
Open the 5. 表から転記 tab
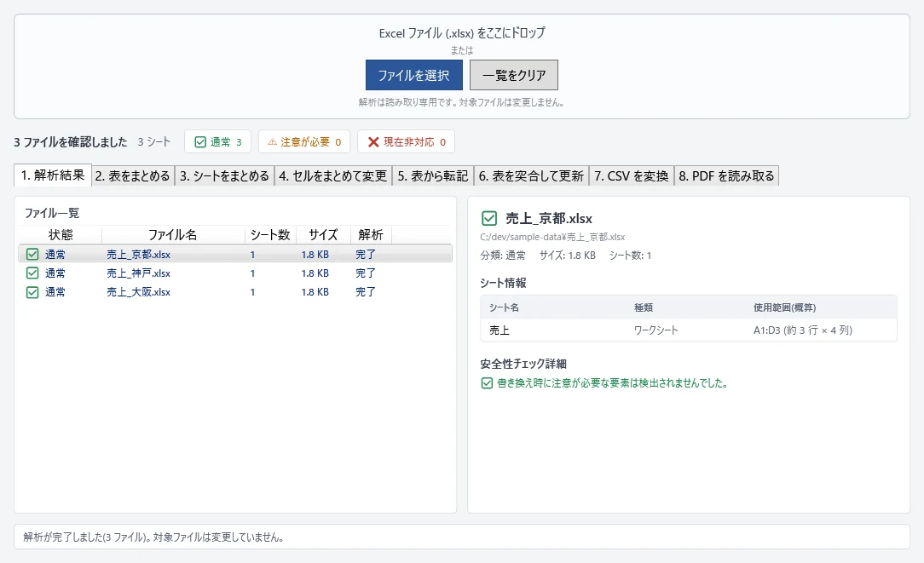pyautogui.click(x=432, y=176)
